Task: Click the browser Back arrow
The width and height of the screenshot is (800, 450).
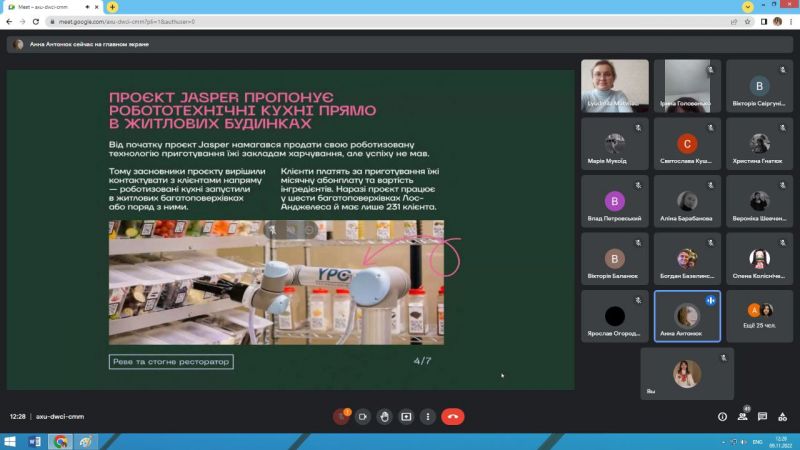Action: pos(9,22)
